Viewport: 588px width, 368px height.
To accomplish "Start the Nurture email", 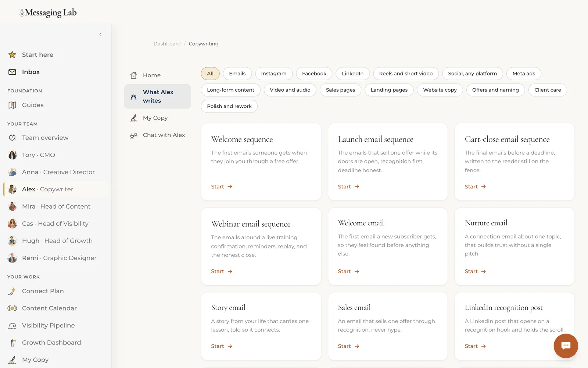I will pos(475,272).
